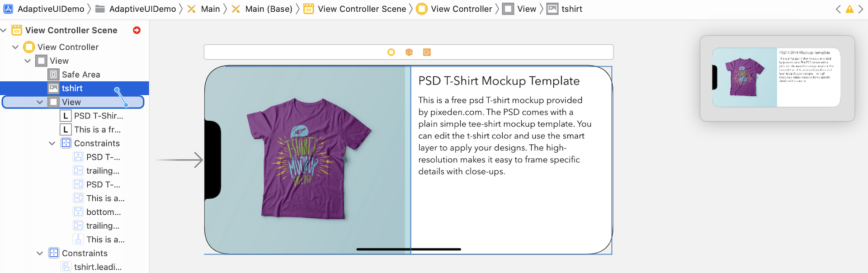Viewport: 868px width, 273px height.
Task: Click the landscape preview thumbnail minimap
Action: coord(776,78)
